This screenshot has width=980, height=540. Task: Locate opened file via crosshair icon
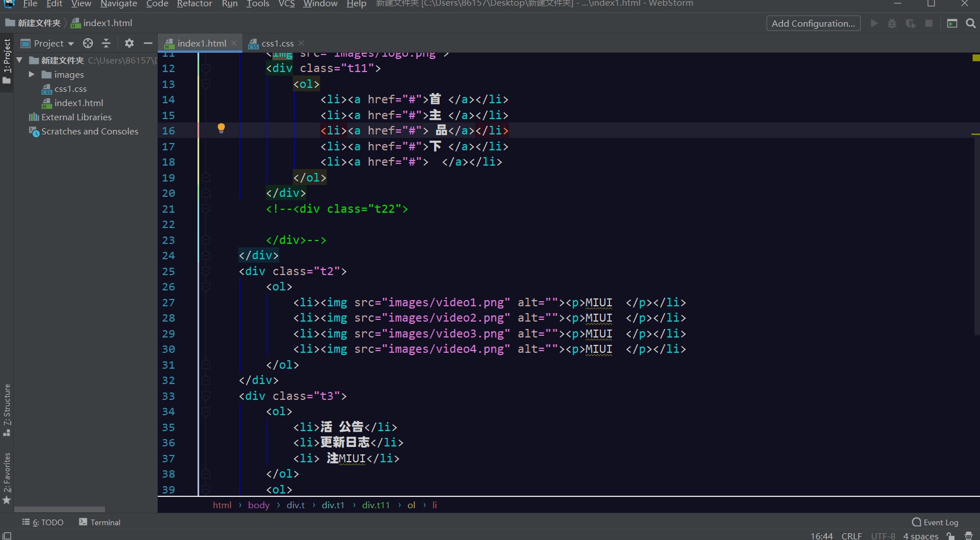[x=88, y=43]
